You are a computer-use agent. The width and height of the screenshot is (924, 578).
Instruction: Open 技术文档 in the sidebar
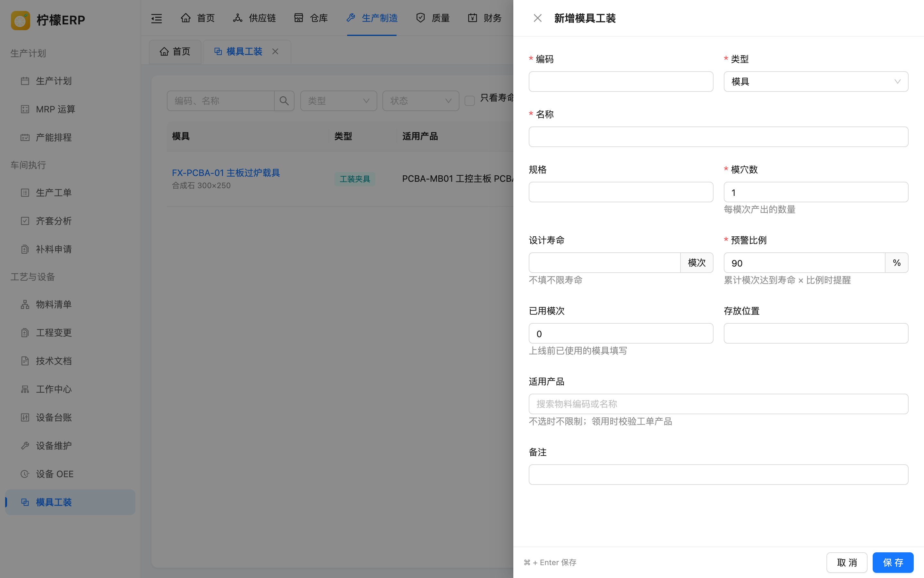click(x=70, y=361)
